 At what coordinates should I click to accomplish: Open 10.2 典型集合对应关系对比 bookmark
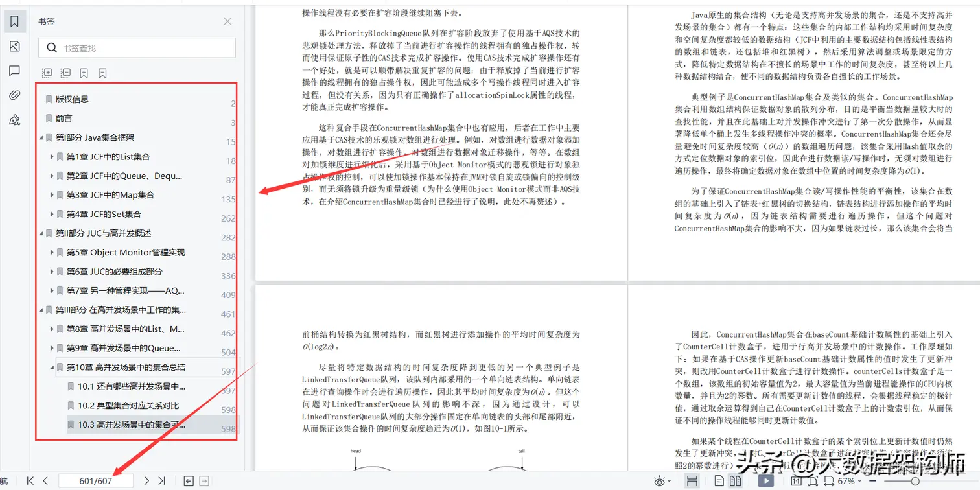(x=128, y=406)
